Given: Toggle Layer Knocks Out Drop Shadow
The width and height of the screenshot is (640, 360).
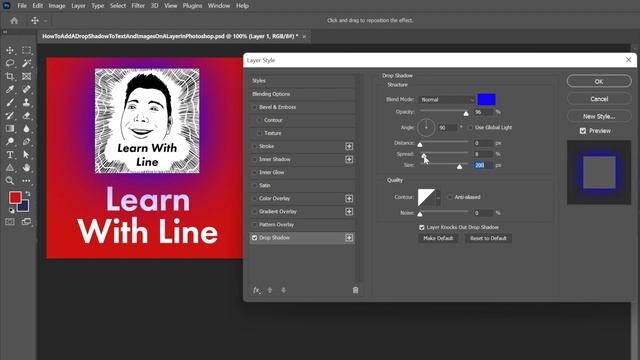Looking at the screenshot, I should [x=422, y=227].
